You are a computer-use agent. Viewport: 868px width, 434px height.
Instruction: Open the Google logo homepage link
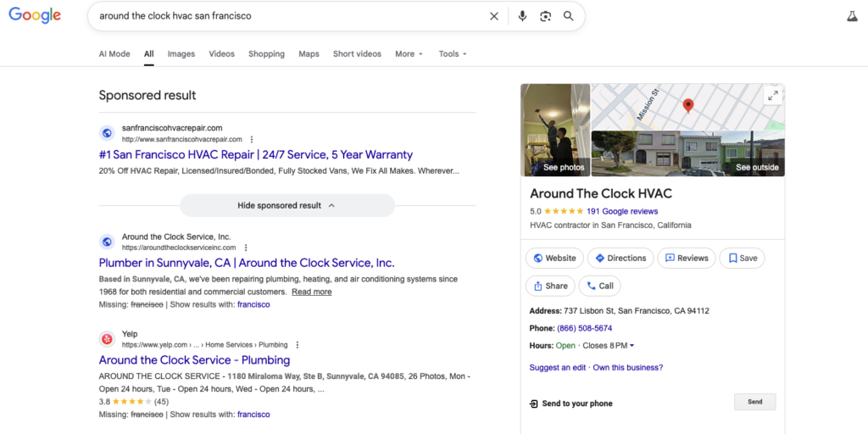point(34,15)
